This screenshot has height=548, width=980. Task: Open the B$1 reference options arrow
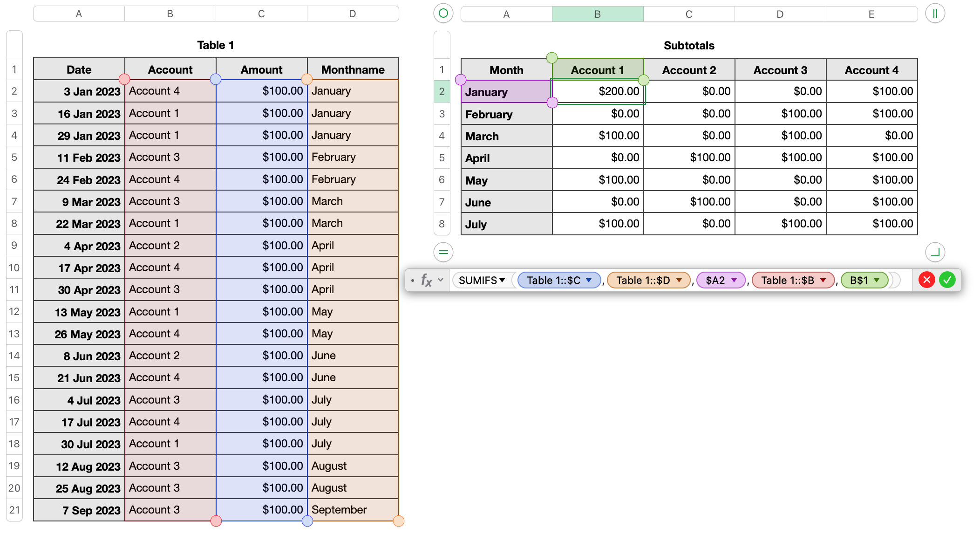(x=877, y=280)
